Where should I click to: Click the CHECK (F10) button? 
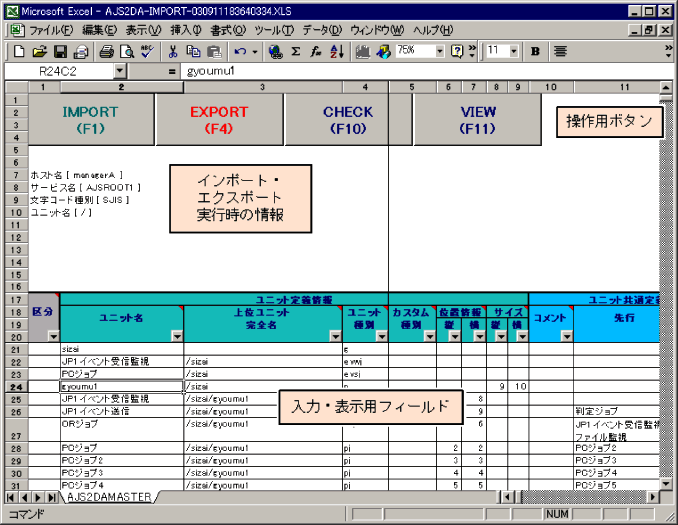coord(348,120)
